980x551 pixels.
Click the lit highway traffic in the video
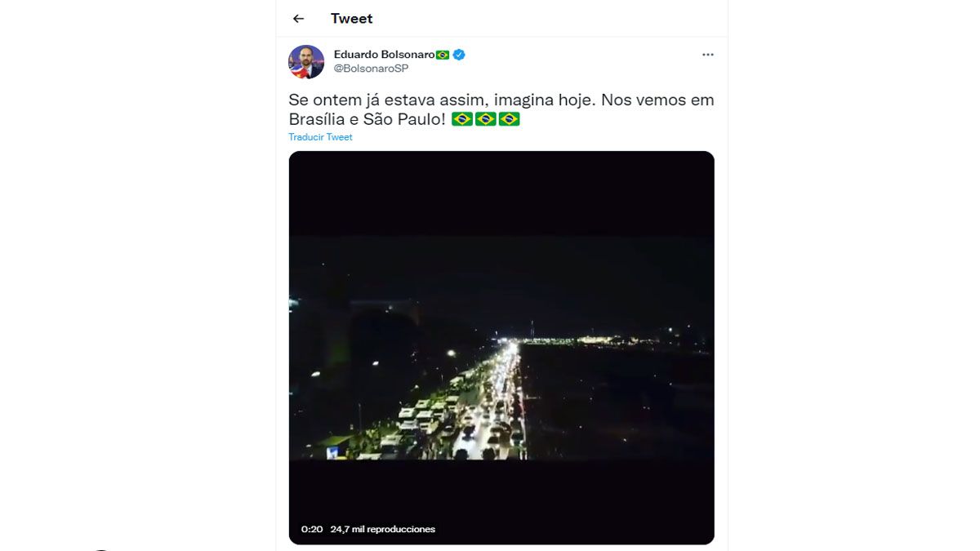(490, 408)
